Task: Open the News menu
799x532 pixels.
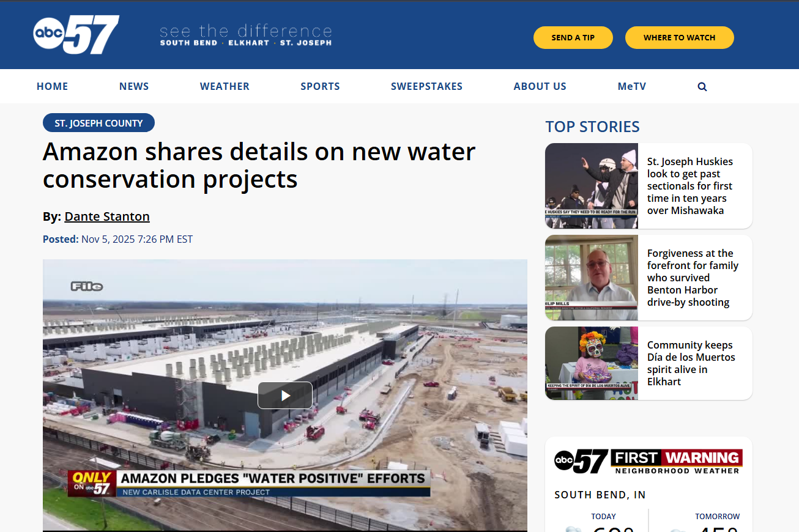Action: [x=134, y=86]
